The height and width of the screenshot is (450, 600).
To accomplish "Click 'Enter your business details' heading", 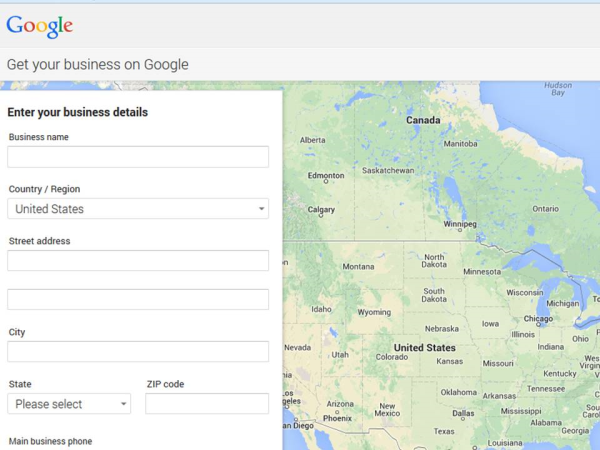I will coord(78,112).
